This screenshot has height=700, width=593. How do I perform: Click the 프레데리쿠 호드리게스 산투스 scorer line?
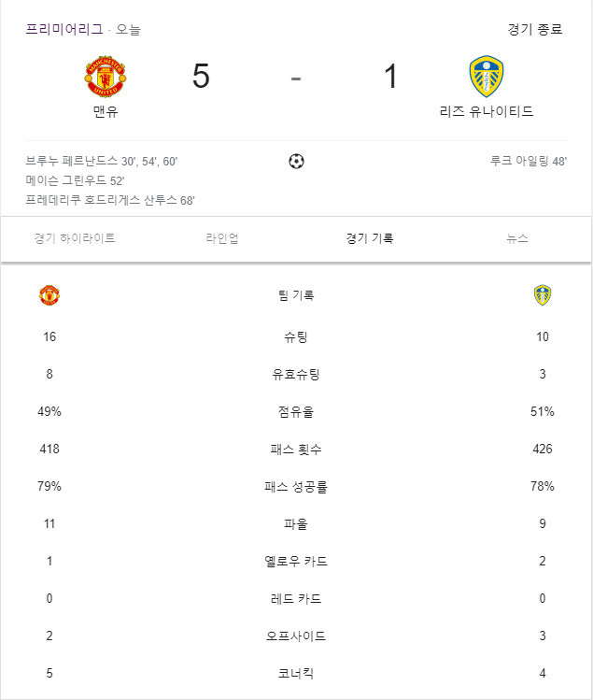[x=110, y=200]
